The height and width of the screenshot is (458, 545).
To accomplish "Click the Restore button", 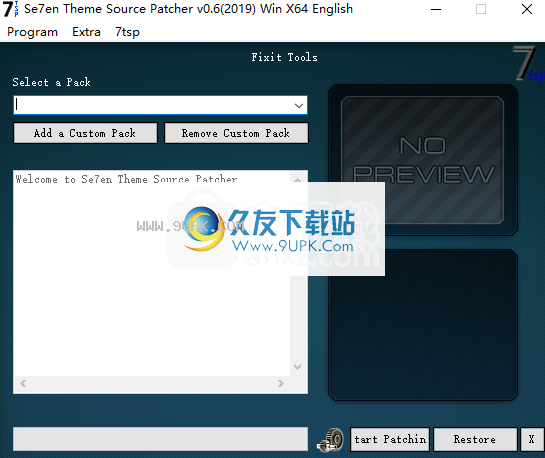I will [x=475, y=440].
